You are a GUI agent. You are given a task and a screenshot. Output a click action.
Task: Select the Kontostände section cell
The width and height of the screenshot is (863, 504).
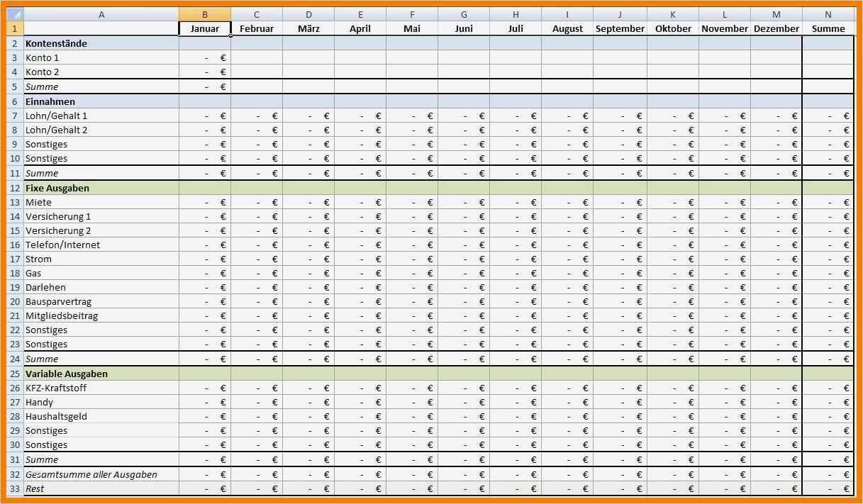[x=101, y=43]
